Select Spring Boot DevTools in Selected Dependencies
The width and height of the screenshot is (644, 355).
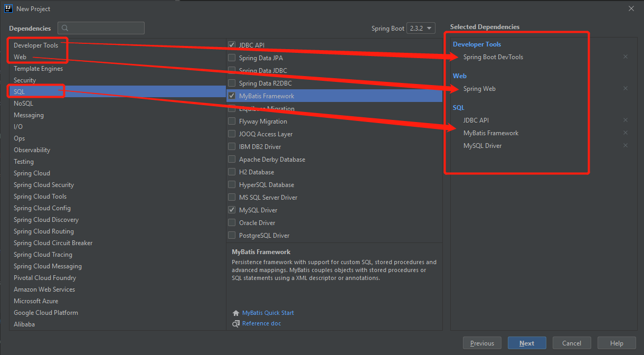pos(493,57)
